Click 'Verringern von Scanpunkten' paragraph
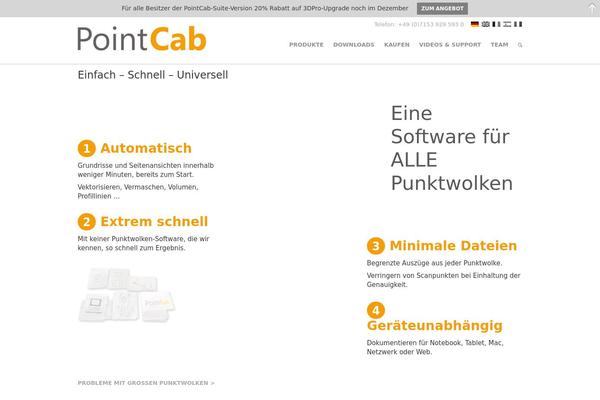 [x=443, y=280]
